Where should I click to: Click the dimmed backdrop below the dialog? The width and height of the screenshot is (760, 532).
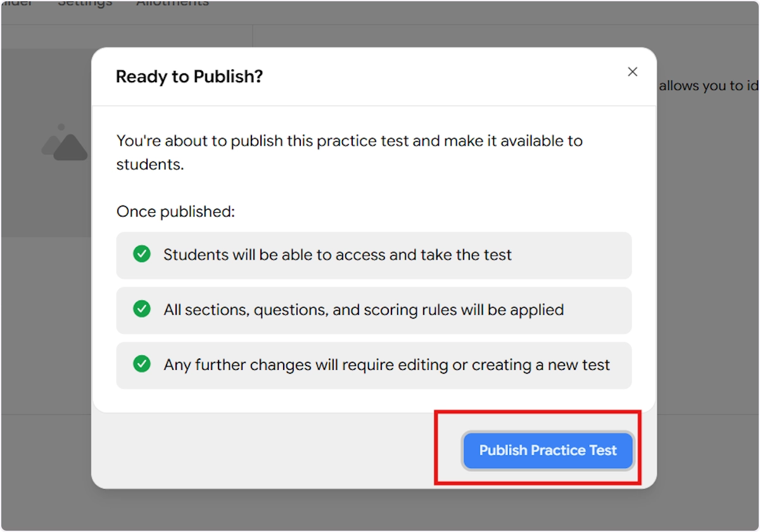380,510
